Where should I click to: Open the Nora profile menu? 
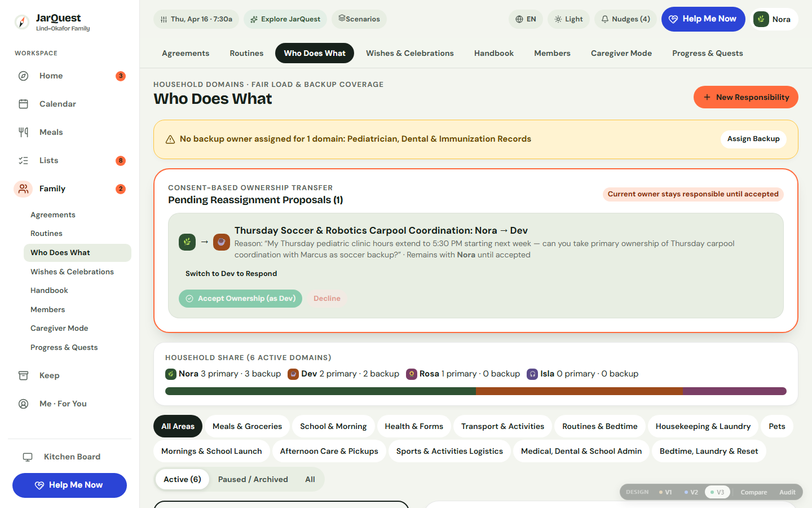click(775, 19)
